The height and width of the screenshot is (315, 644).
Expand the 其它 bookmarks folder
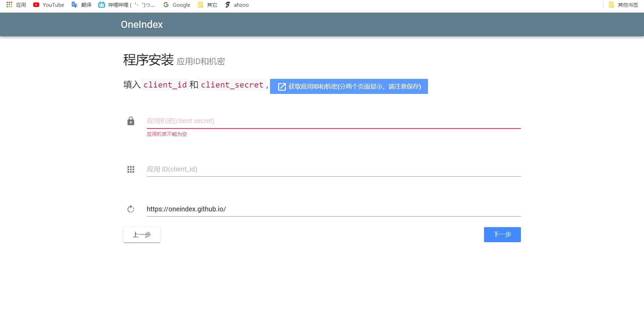point(208,5)
